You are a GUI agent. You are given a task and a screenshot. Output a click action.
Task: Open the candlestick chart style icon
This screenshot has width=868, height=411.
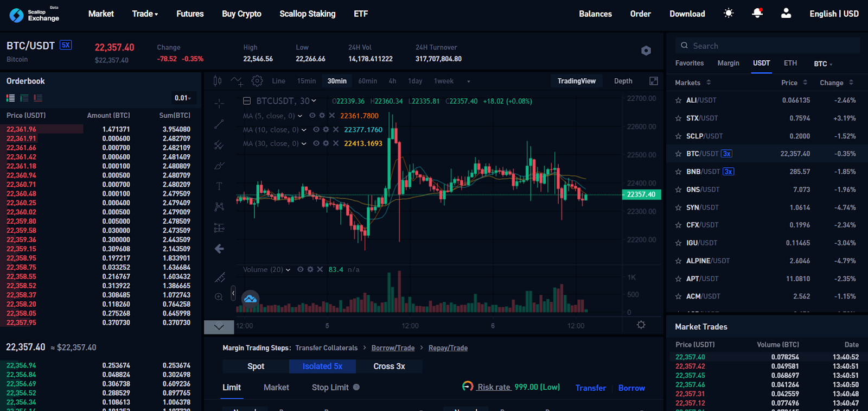218,81
